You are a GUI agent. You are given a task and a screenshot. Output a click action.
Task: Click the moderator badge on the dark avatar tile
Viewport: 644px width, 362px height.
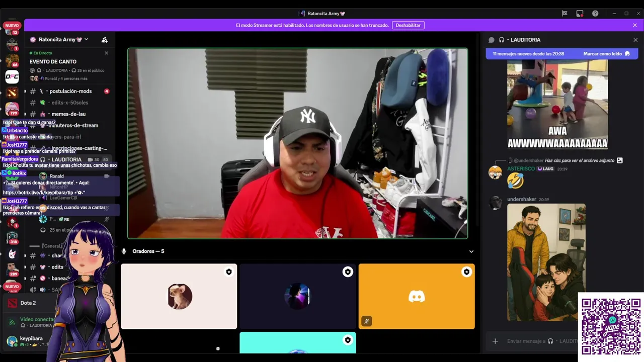pos(348,272)
